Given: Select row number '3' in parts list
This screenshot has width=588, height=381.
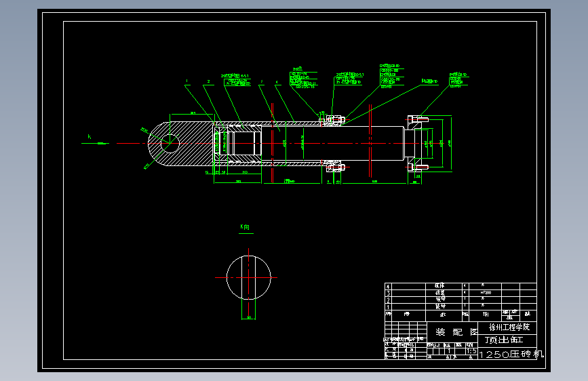Looking at the screenshot, I should point(388,294).
